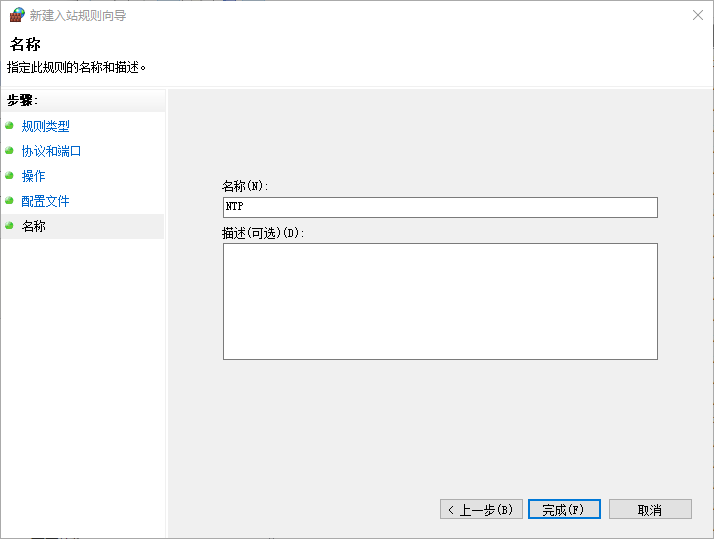Focus the 描述(可选) description text box

[440, 301]
